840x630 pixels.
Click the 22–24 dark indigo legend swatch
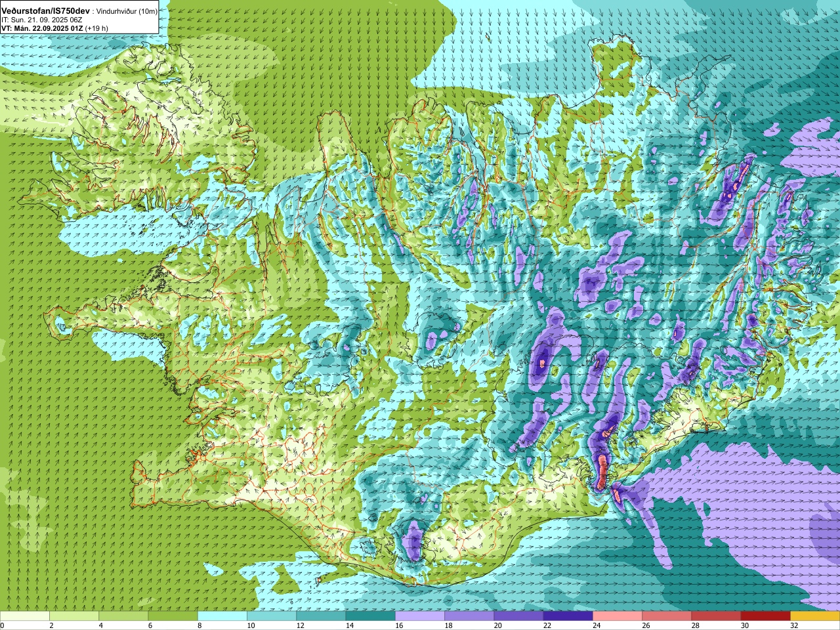click(568, 616)
